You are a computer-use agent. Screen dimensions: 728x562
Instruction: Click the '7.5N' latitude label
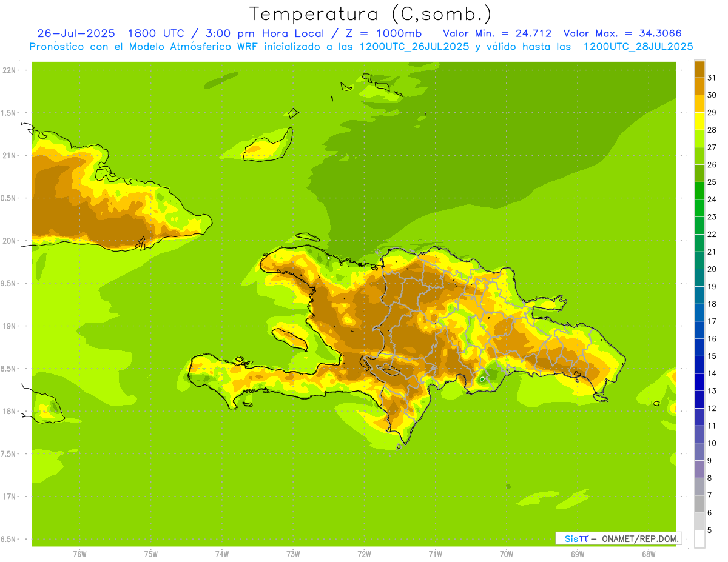(x=8, y=454)
